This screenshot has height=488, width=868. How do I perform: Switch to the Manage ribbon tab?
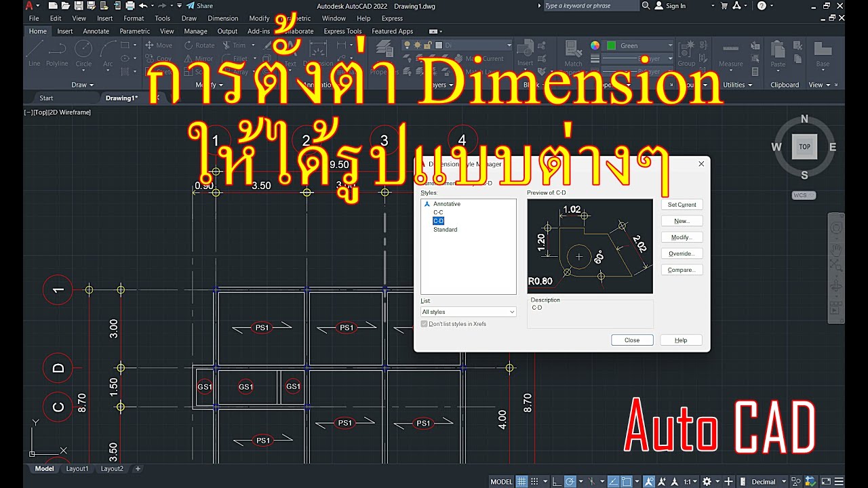pyautogui.click(x=195, y=31)
